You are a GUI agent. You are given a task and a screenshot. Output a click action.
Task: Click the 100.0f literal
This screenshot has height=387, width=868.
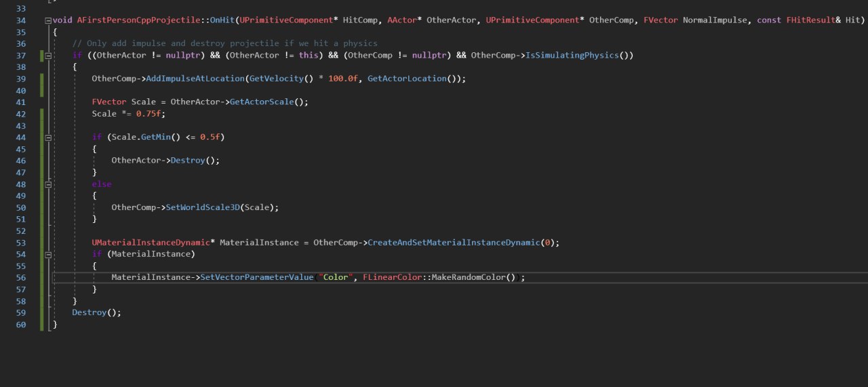(342, 79)
